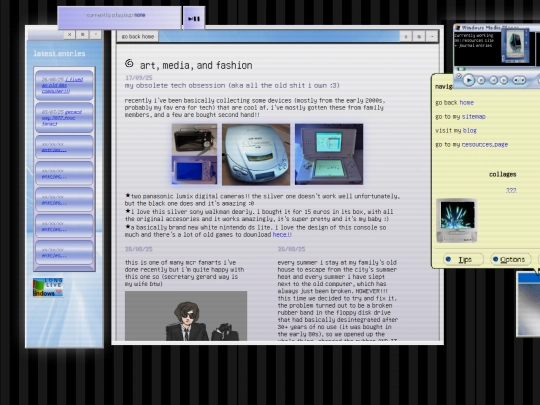The width and height of the screenshot is (540, 405).
Task: Close the main blog window
Action: (x=406, y=37)
